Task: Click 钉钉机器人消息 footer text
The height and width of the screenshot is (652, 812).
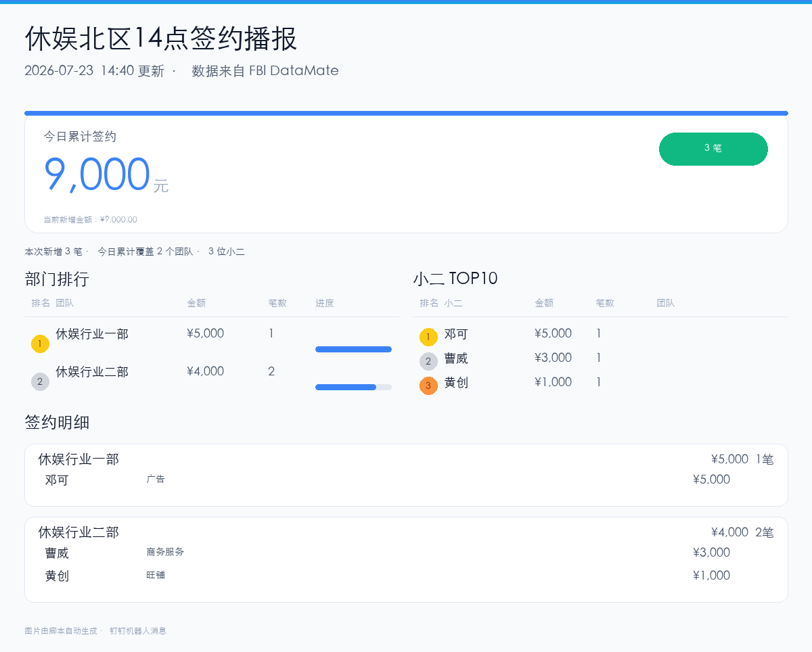Action: (x=138, y=631)
